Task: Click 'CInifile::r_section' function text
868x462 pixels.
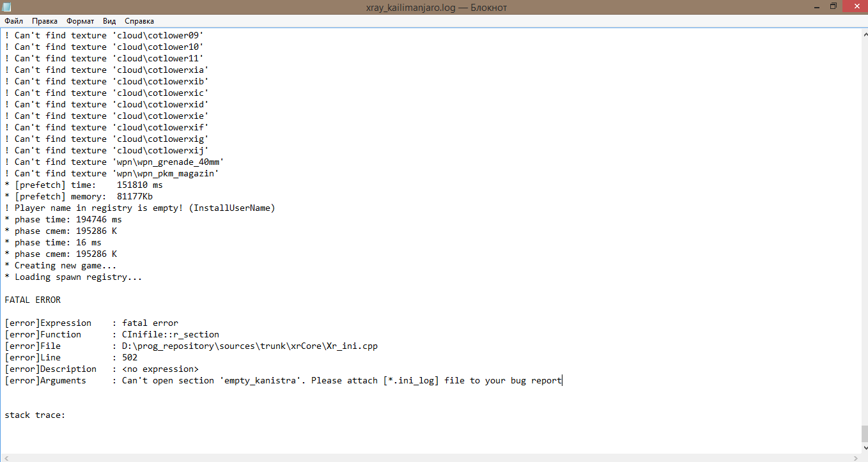Action: [x=171, y=334]
